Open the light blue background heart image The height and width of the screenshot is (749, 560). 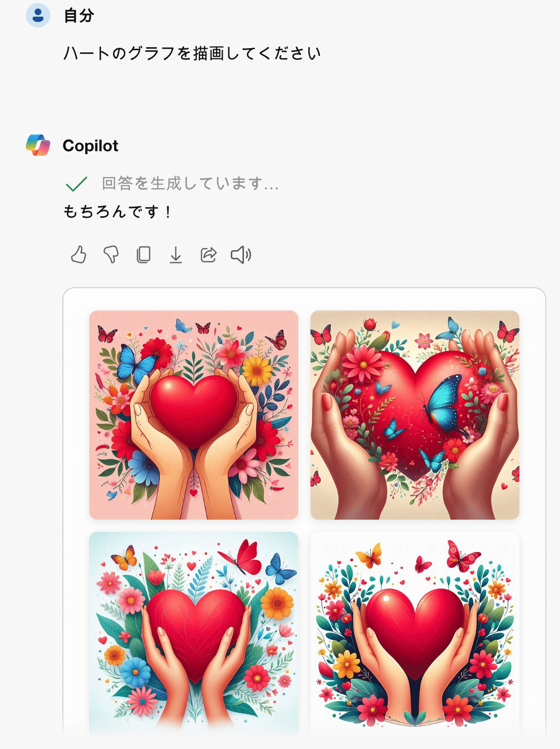tap(194, 632)
